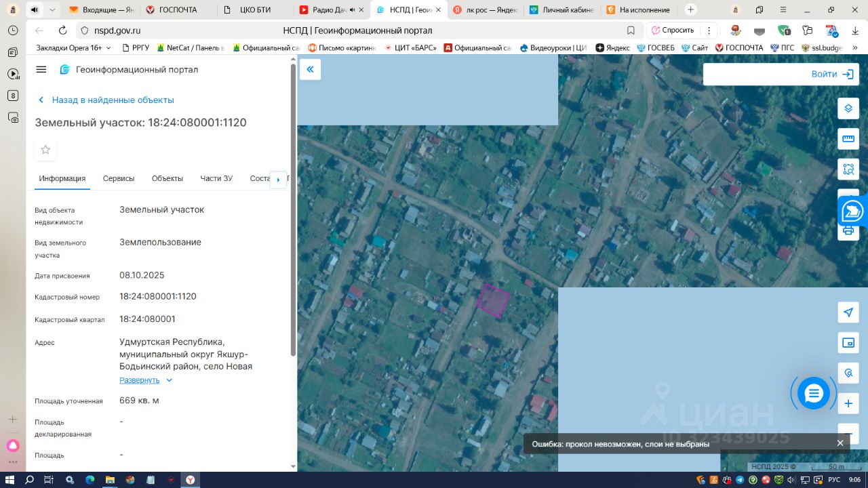Expand the browser bookmarks overflow chevron

click(854, 47)
